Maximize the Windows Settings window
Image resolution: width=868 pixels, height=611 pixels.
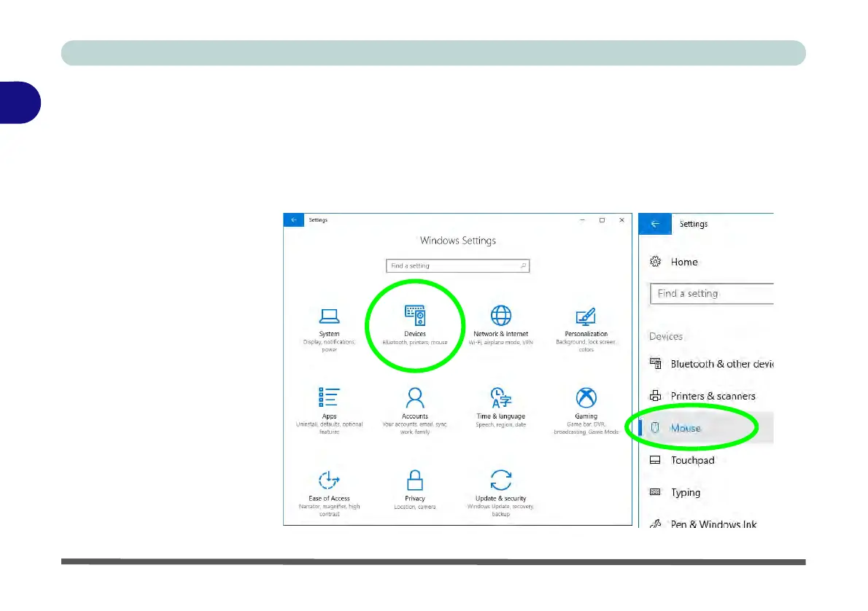coord(602,220)
